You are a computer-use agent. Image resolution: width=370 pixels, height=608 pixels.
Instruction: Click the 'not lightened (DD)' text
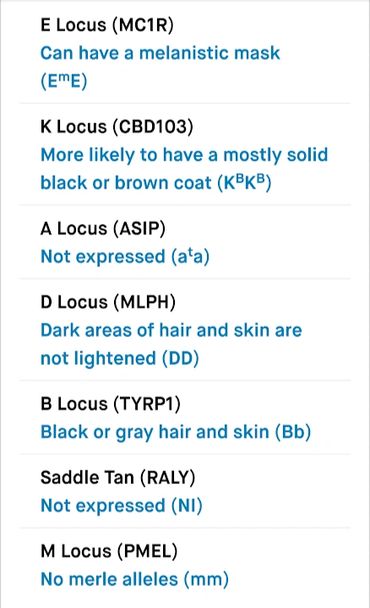coord(119,358)
